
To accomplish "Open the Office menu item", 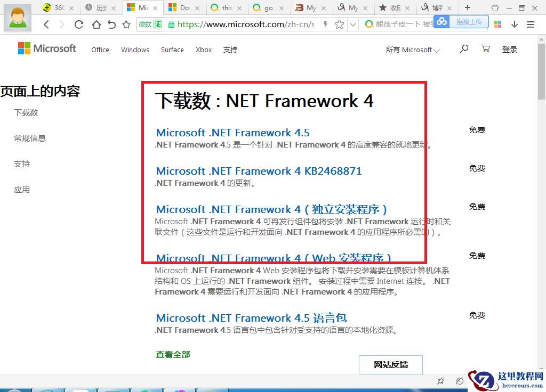I will pos(100,50).
